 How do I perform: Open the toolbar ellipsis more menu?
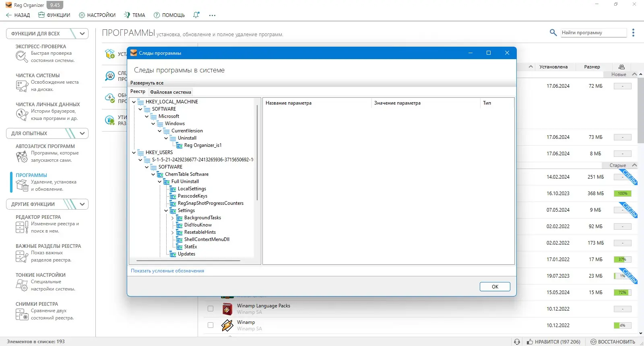(x=212, y=15)
